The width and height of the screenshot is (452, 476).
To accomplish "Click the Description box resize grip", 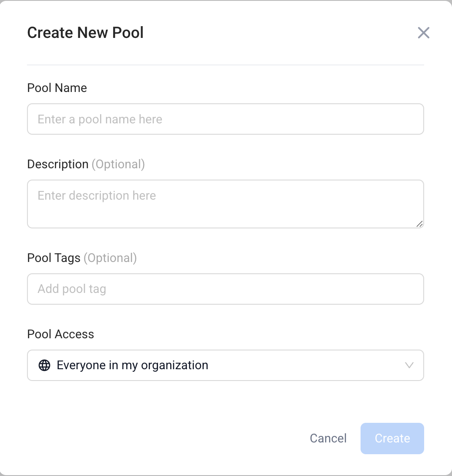I will tap(419, 224).
